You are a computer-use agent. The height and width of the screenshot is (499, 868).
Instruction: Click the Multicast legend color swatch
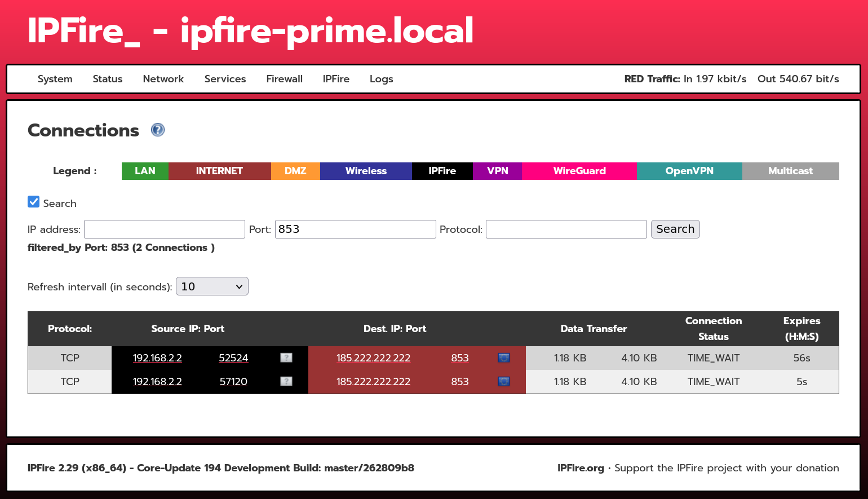click(x=791, y=171)
